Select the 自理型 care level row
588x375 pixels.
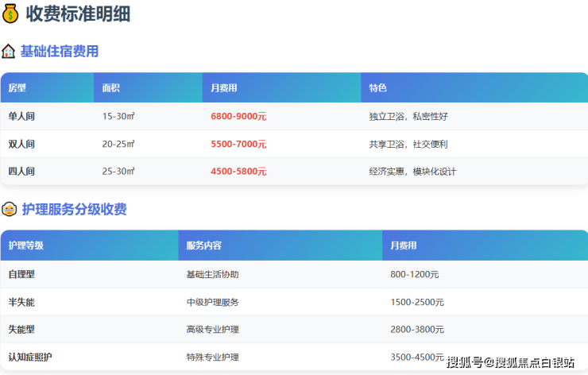[21, 274]
